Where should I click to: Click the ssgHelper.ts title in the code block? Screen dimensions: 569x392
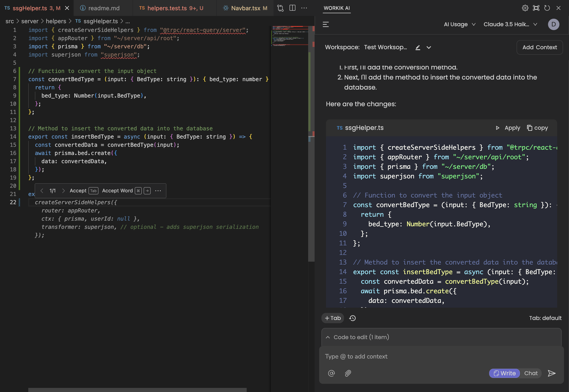364,128
